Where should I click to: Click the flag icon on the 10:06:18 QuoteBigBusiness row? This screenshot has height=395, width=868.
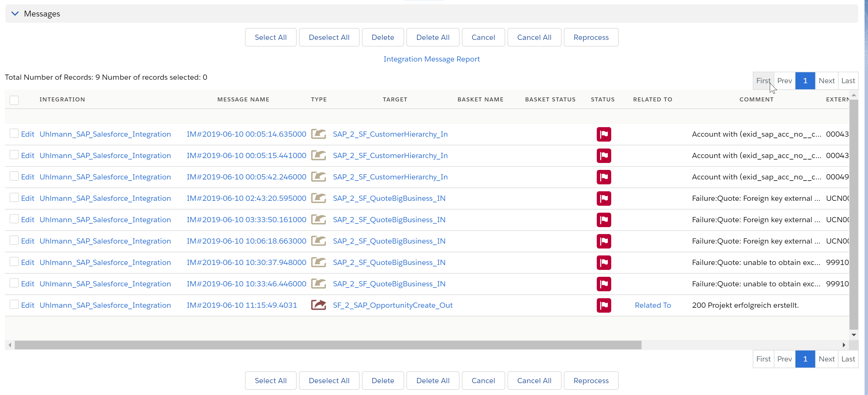(603, 241)
